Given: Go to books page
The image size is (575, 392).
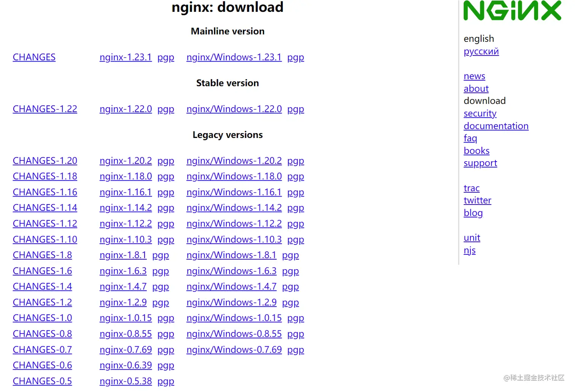Looking at the screenshot, I should [477, 151].
